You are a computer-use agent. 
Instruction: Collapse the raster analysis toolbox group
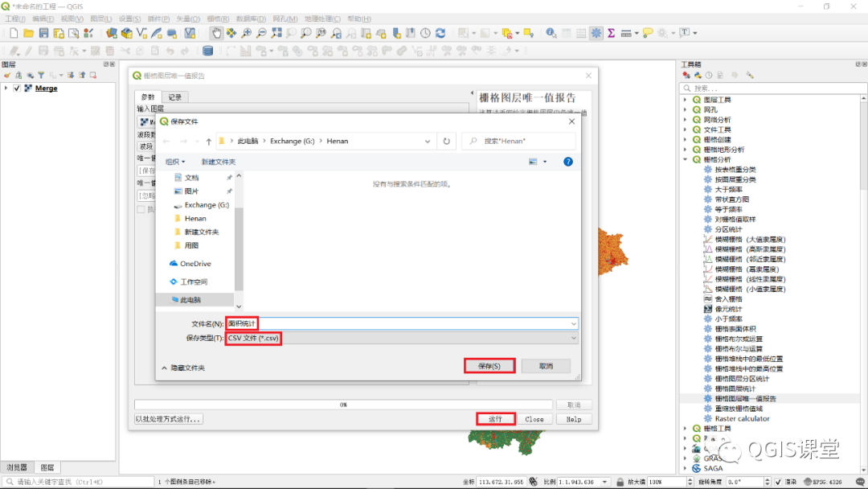point(686,159)
